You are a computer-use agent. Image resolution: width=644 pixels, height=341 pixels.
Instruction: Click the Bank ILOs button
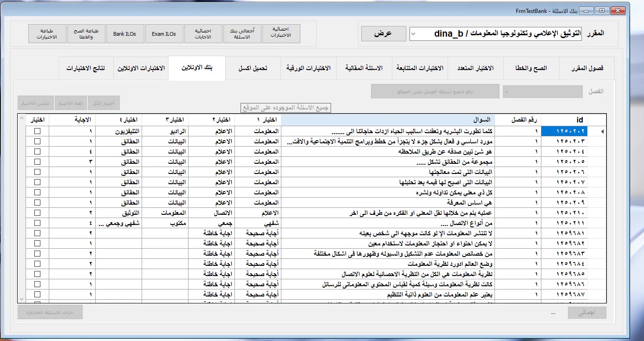pyautogui.click(x=125, y=34)
